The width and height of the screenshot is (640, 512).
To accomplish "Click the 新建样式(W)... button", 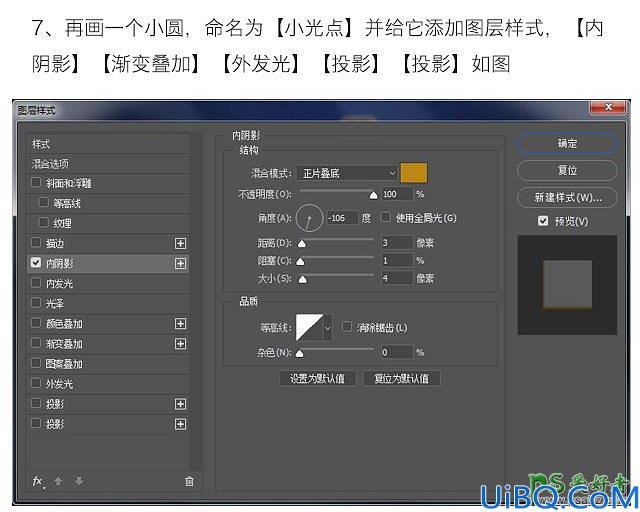I will [567, 198].
